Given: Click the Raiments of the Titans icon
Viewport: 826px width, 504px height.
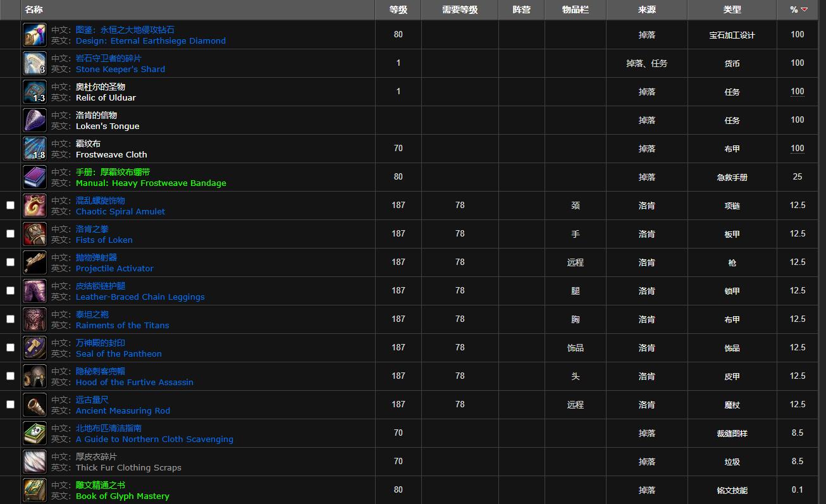Looking at the screenshot, I should point(35,319).
